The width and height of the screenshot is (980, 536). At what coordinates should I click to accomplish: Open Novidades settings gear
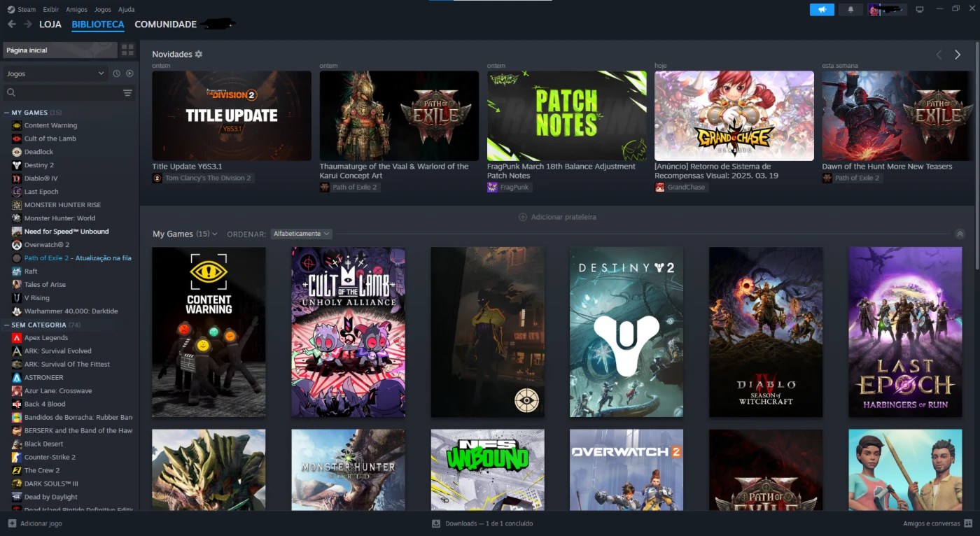click(199, 54)
